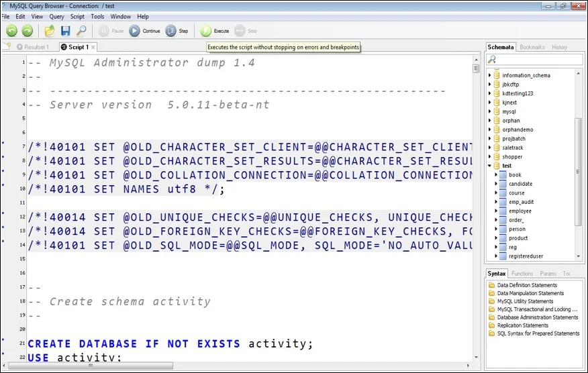The width and height of the screenshot is (588, 373).
Task: Expand the registereduser table
Action: coord(496,256)
